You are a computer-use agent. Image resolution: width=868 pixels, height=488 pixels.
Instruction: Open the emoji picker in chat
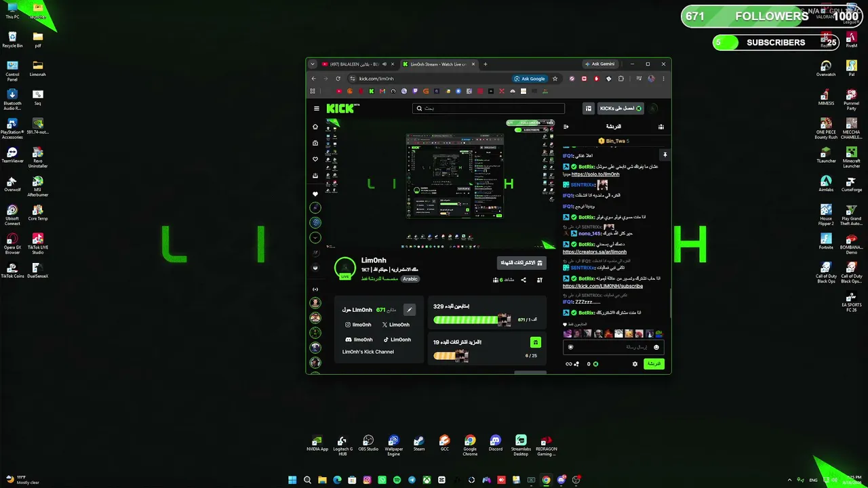656,348
